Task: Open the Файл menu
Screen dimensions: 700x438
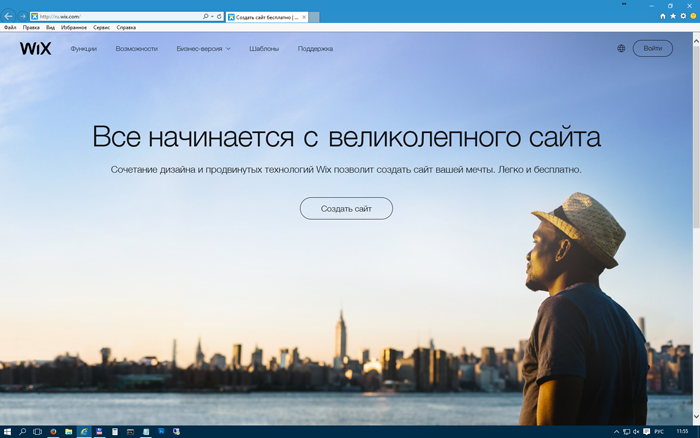Action: (10, 27)
